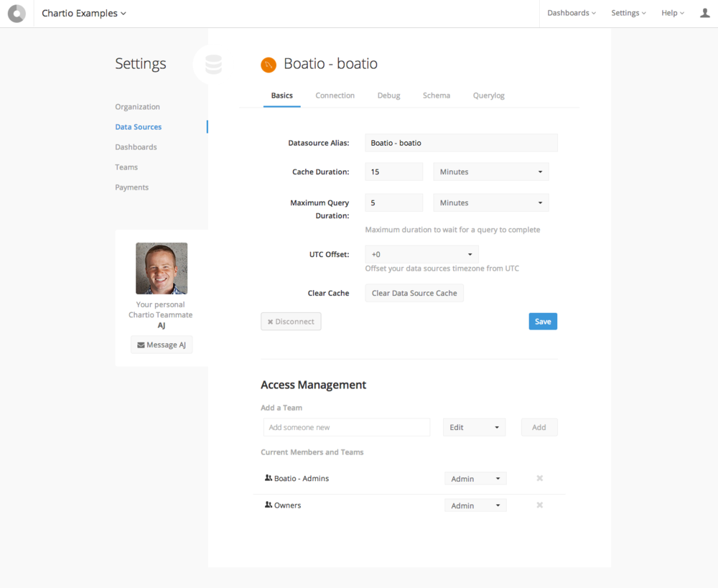
Task: Click 'Offset your data sources timezone' hint
Action: [x=442, y=269]
